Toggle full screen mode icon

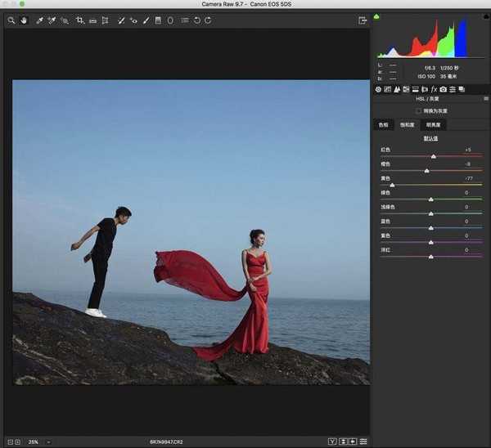tap(362, 20)
